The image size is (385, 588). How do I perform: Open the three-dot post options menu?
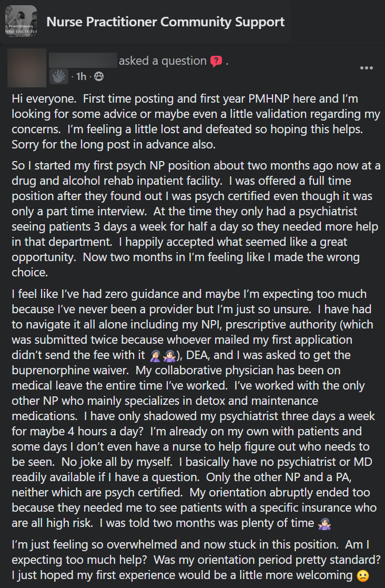point(366,68)
